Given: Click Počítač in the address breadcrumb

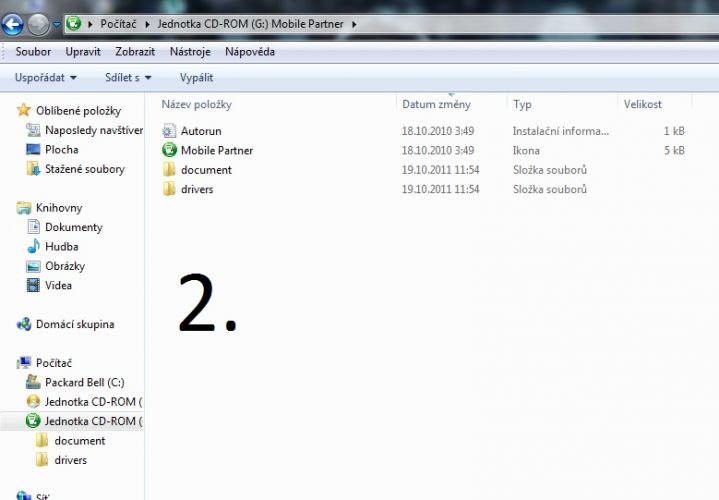Looking at the screenshot, I should click(118, 24).
